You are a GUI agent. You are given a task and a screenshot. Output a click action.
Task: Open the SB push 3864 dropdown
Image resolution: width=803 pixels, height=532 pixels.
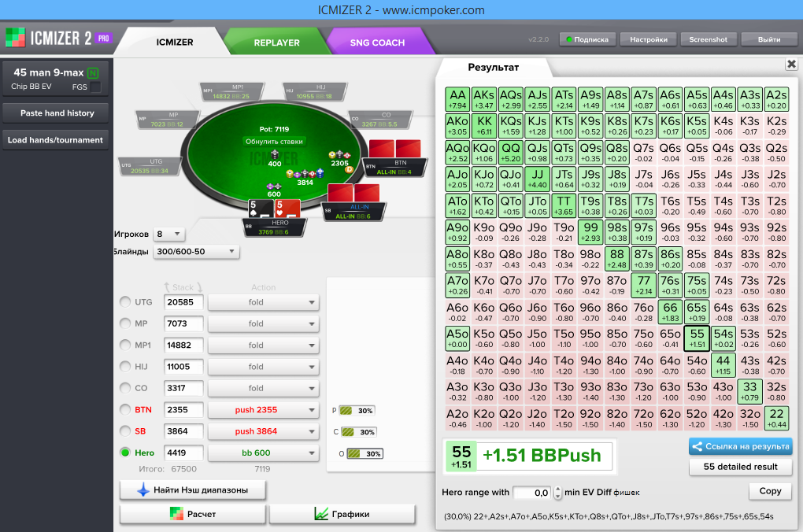(x=263, y=431)
